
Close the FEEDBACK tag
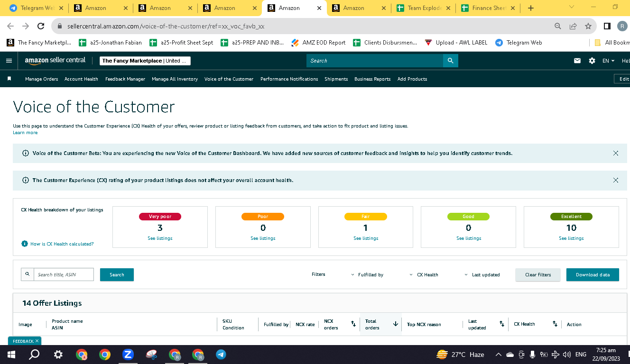point(37,341)
